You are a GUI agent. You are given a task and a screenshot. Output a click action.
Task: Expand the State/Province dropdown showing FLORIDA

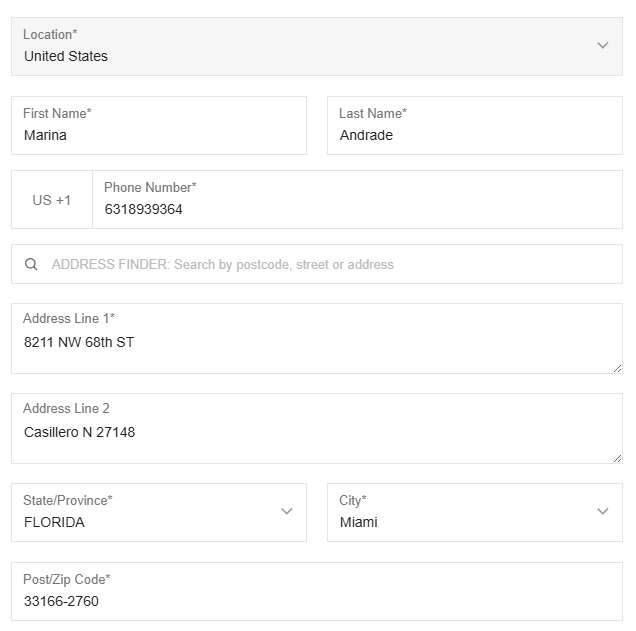tap(150, 513)
